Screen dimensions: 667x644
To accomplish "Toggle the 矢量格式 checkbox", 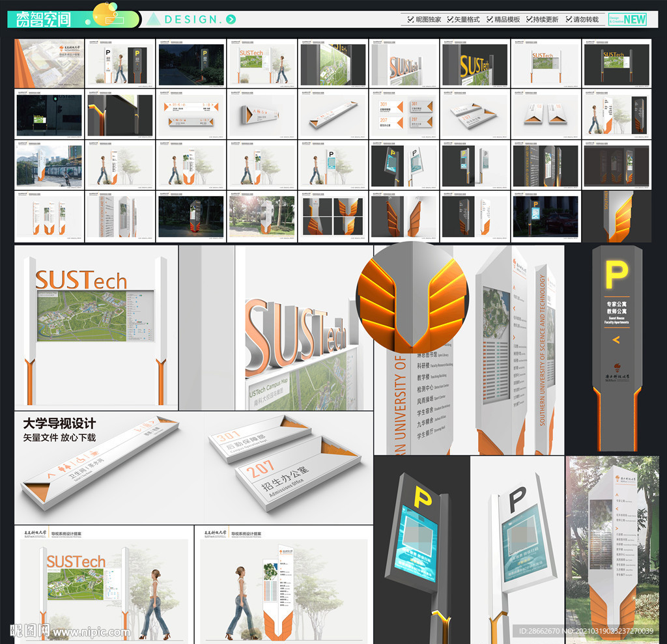I will click(x=450, y=19).
